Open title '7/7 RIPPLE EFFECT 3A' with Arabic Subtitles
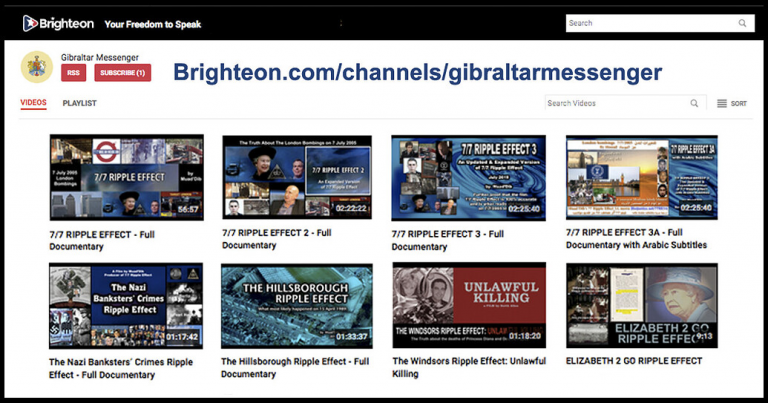Image resolution: width=768 pixels, height=403 pixels. pyautogui.click(x=636, y=238)
